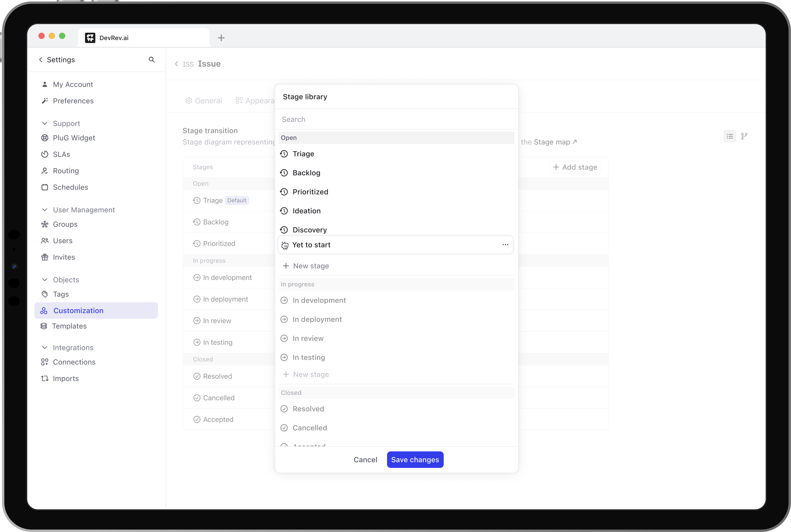The image size is (791, 532).
Task: Click the Imports arrows icon
Action: (44, 378)
